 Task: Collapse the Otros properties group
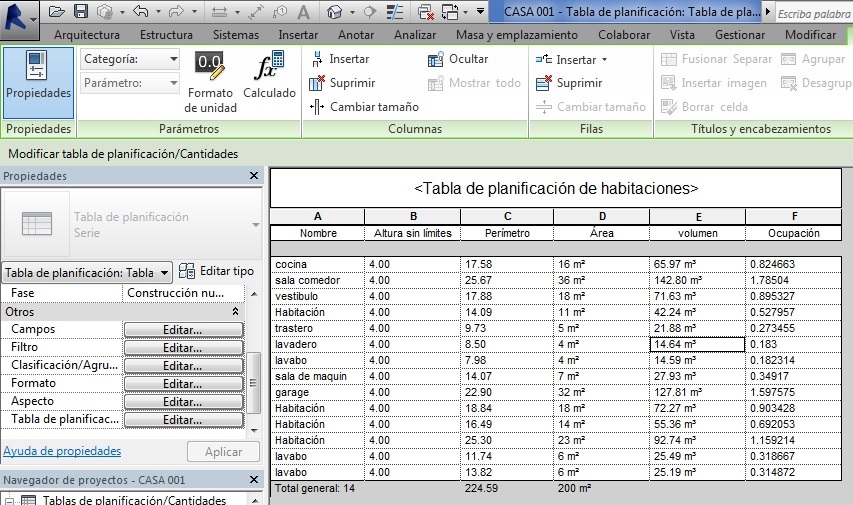click(x=236, y=312)
